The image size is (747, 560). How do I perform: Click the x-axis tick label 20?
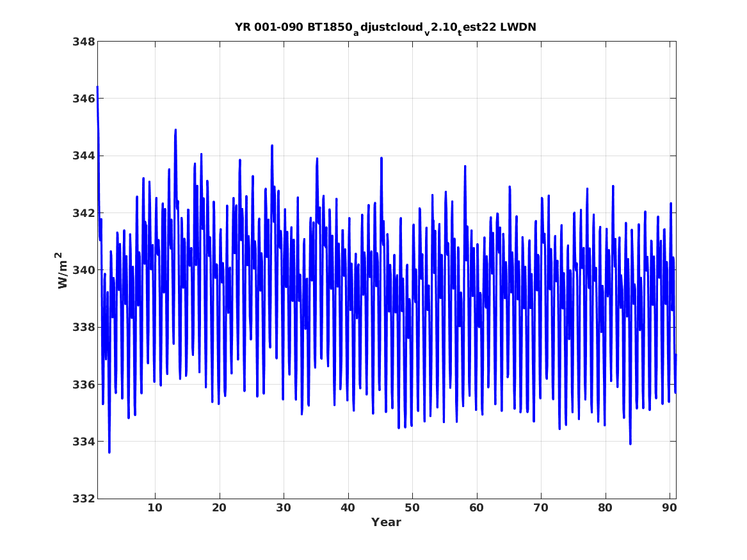[x=219, y=508]
